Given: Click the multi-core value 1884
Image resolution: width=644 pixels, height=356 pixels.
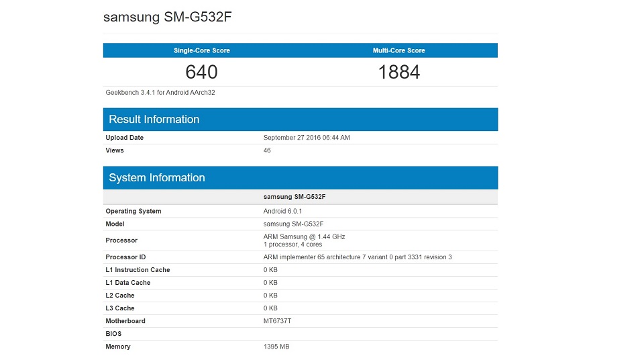Looking at the screenshot, I should [x=398, y=72].
